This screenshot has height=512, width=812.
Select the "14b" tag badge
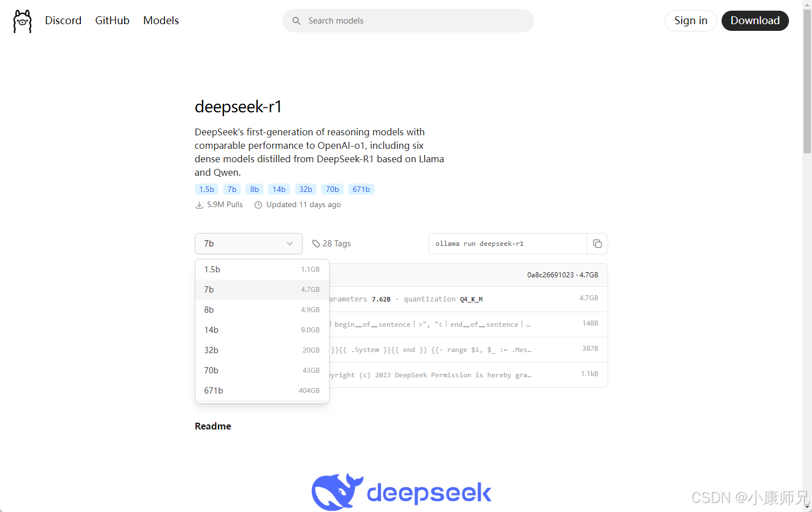(279, 189)
